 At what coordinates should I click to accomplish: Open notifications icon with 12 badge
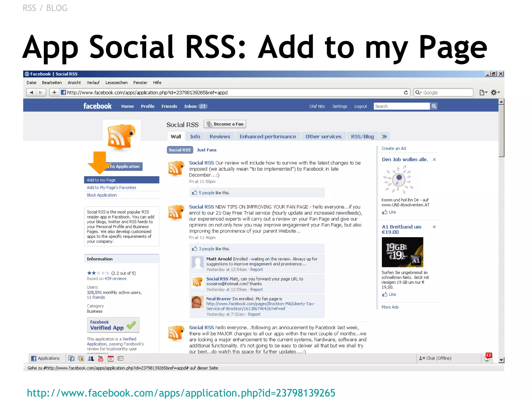[x=487, y=358]
